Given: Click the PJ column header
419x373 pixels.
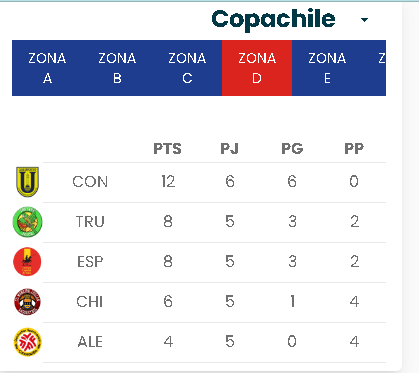Looking at the screenshot, I should [229, 149].
